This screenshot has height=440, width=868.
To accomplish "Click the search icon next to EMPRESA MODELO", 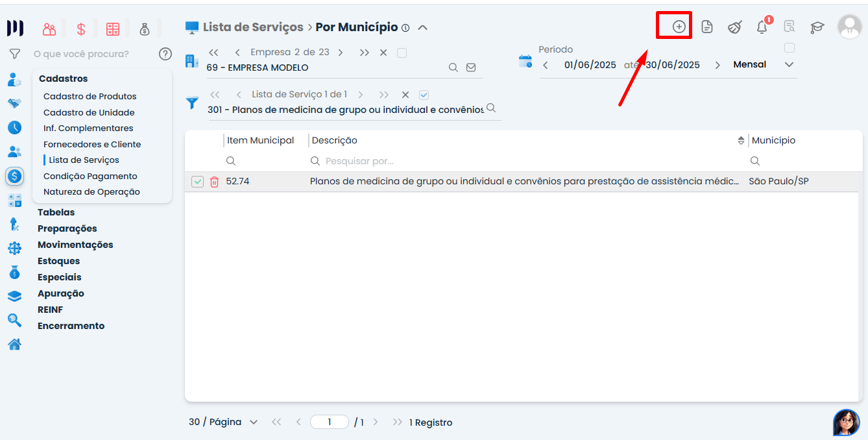I will click(453, 67).
